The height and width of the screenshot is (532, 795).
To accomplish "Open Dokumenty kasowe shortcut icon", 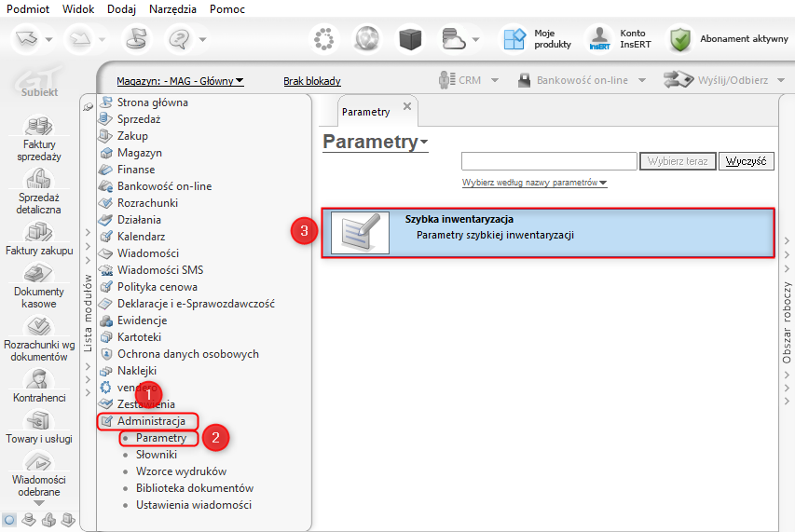I will pyautogui.click(x=39, y=274).
